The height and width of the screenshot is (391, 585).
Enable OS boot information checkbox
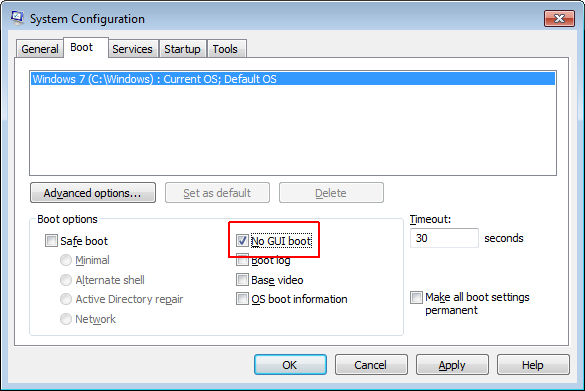click(242, 299)
